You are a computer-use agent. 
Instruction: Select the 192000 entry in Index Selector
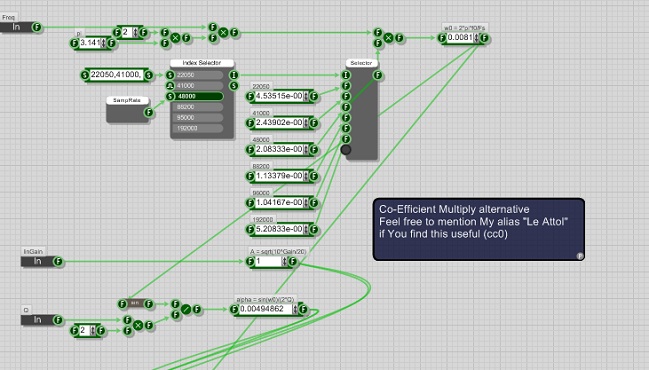199,128
